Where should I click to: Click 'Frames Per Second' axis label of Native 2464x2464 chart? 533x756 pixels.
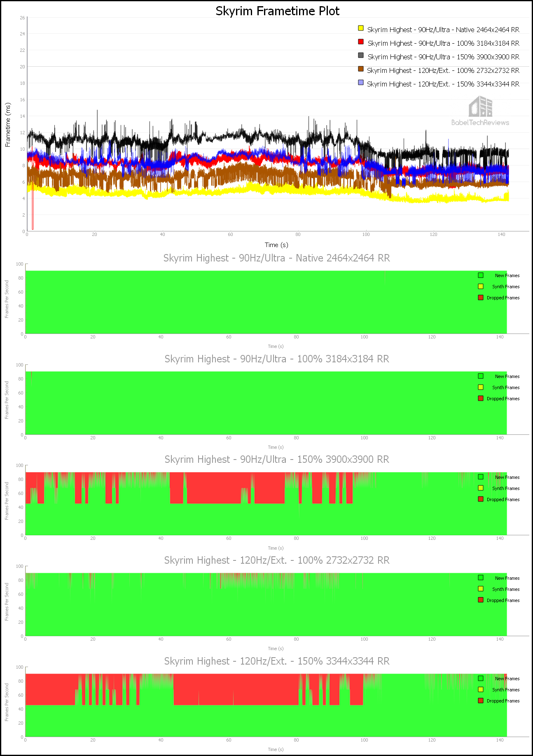(x=7, y=299)
